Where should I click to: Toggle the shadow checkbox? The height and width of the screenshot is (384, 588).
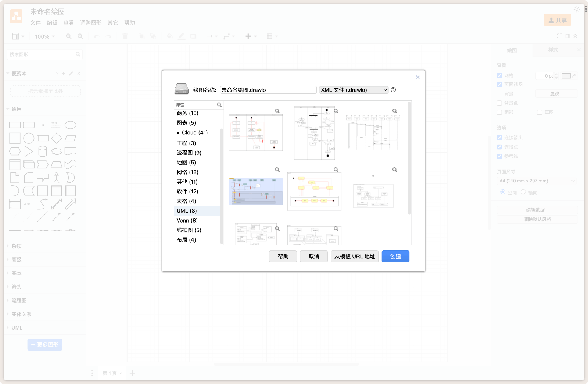point(499,112)
